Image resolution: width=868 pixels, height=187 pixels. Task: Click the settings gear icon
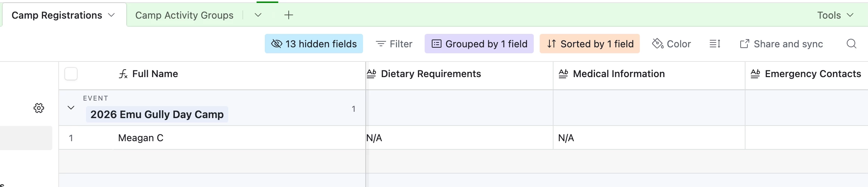[x=39, y=108]
